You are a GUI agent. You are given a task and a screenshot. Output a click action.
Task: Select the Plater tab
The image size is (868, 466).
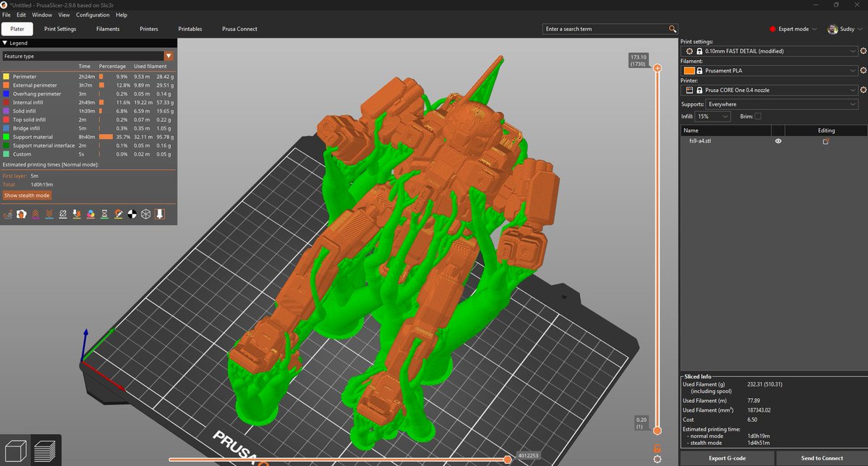[x=17, y=29]
